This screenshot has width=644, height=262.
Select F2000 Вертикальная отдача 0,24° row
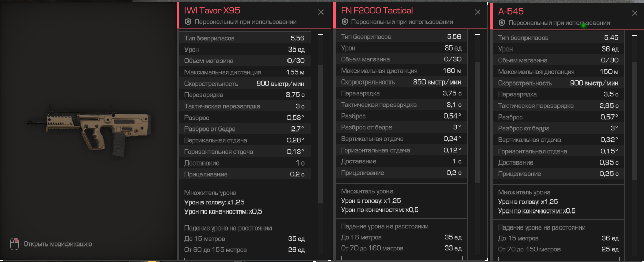pos(402,139)
